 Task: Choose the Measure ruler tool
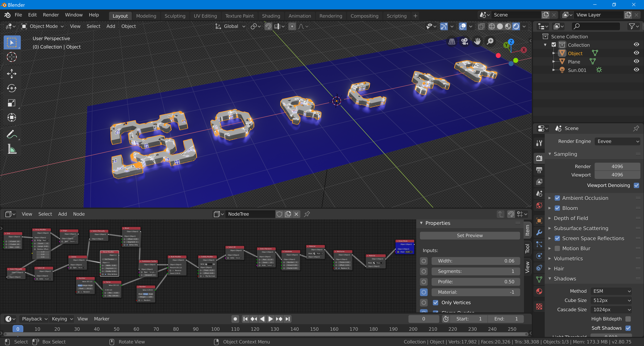12,149
